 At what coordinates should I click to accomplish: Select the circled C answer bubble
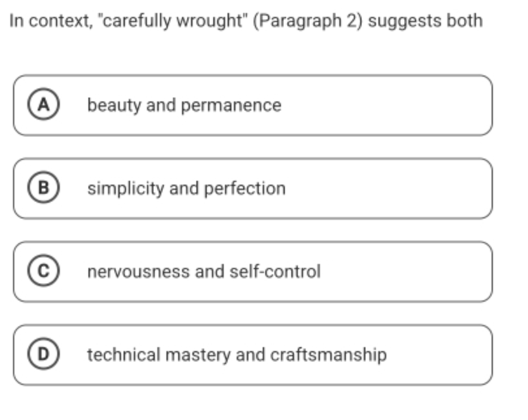[44, 271]
